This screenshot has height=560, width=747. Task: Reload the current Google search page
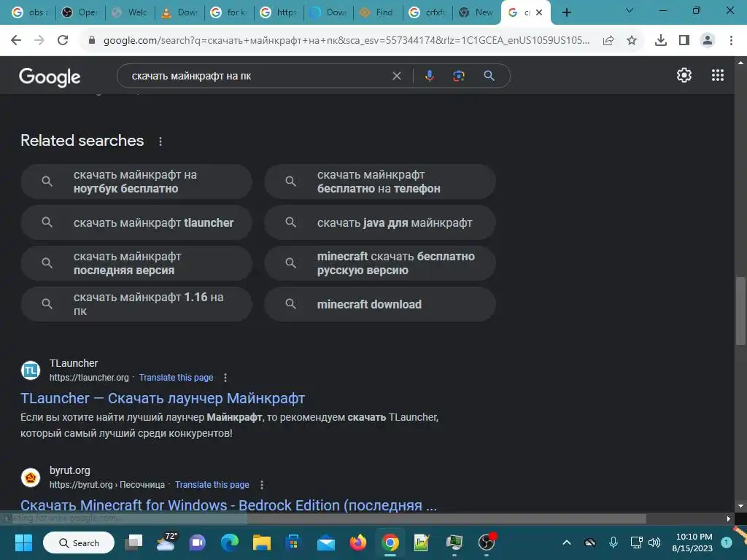pos(63,41)
